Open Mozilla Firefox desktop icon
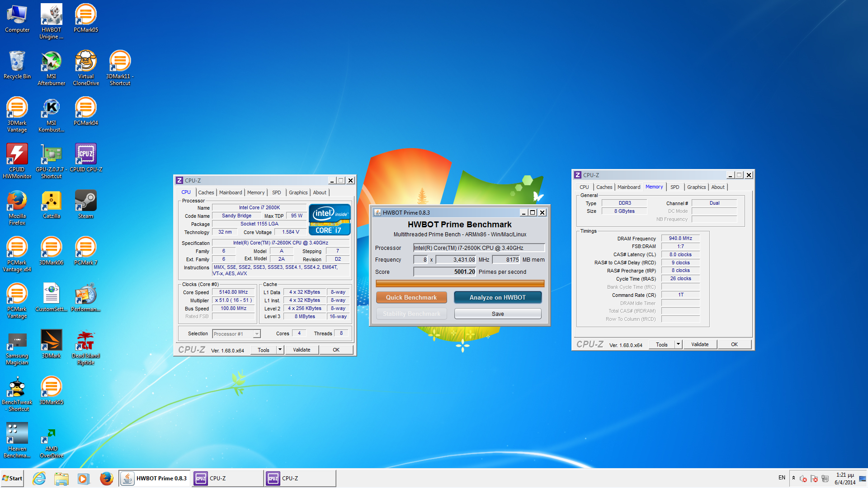Viewport: 868px width, 488px height. [17, 207]
